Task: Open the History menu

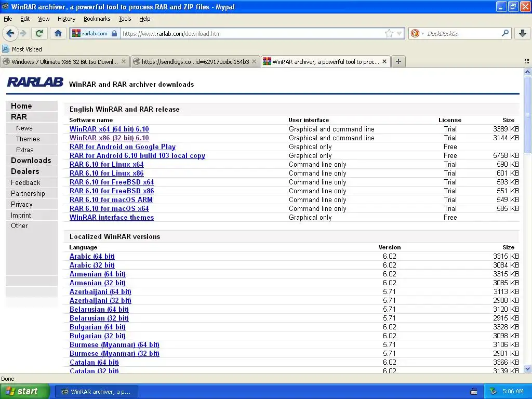Action: coord(66,19)
